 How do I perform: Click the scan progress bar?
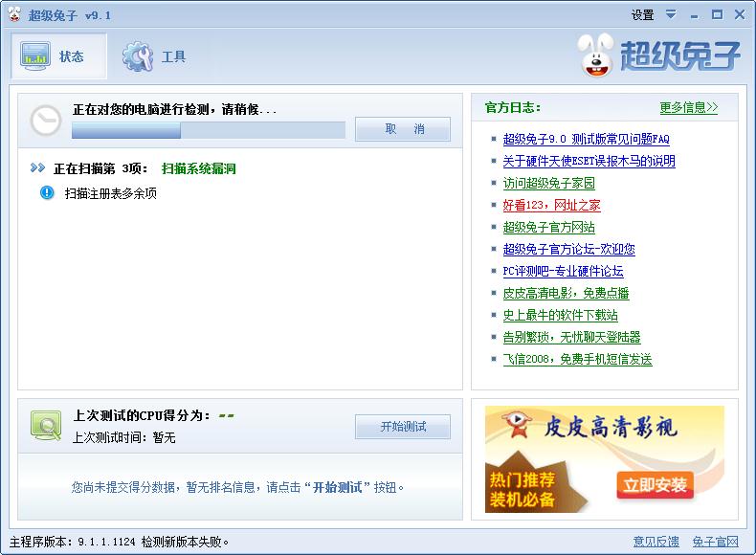pos(209,130)
